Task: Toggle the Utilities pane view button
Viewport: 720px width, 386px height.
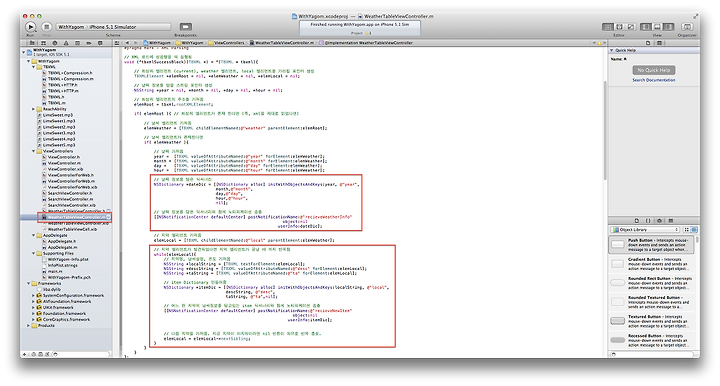Action: (x=669, y=27)
